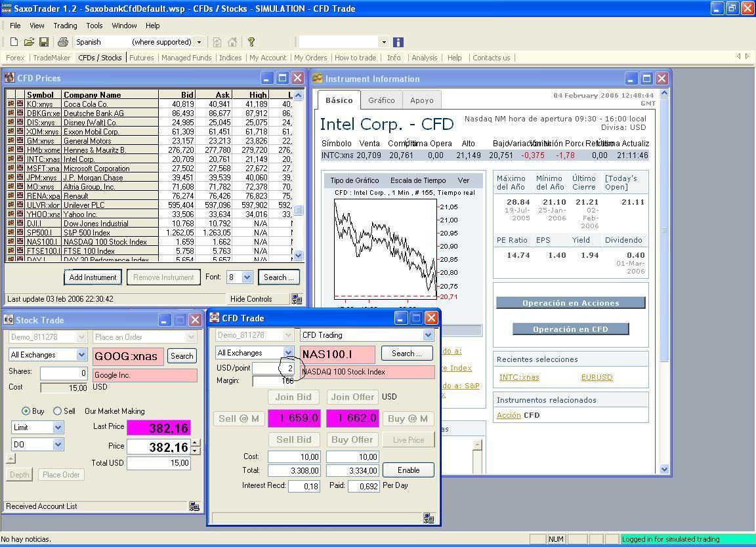Open the DO duration dropdown
Viewport: 756px width, 547px height.
pos(58,444)
